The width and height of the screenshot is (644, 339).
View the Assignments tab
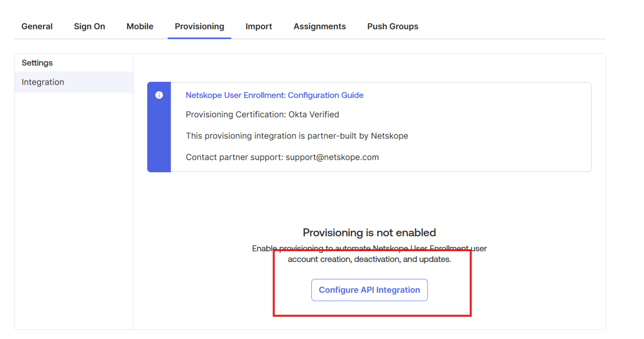[320, 26]
